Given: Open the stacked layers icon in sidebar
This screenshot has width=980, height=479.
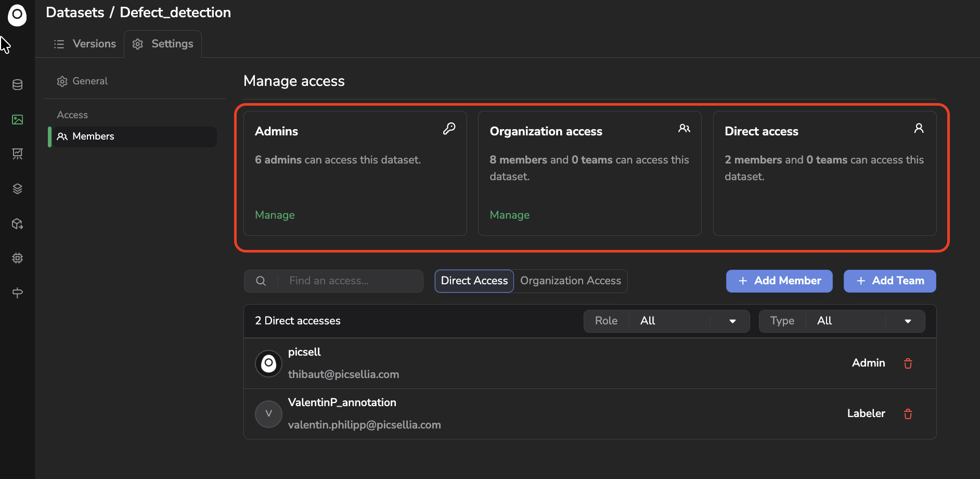Looking at the screenshot, I should 17,188.
